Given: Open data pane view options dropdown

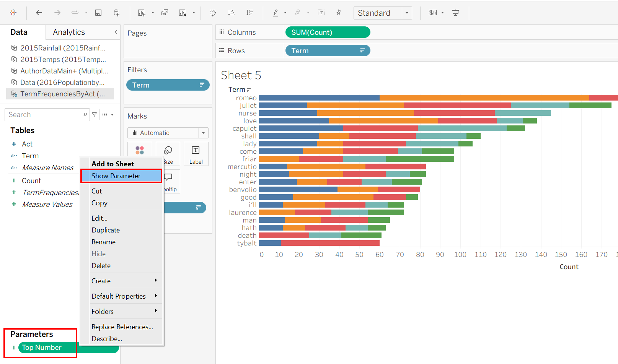Looking at the screenshot, I should tap(108, 114).
